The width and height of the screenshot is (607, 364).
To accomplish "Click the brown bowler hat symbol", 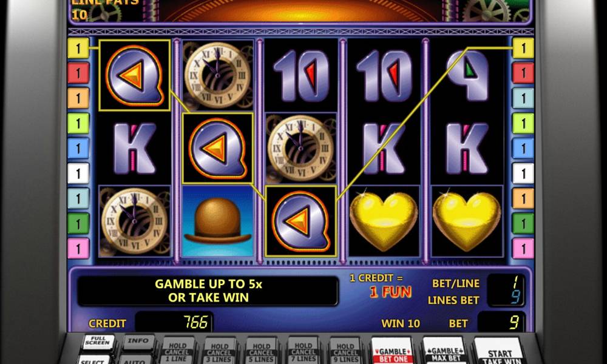I will pos(217,221).
